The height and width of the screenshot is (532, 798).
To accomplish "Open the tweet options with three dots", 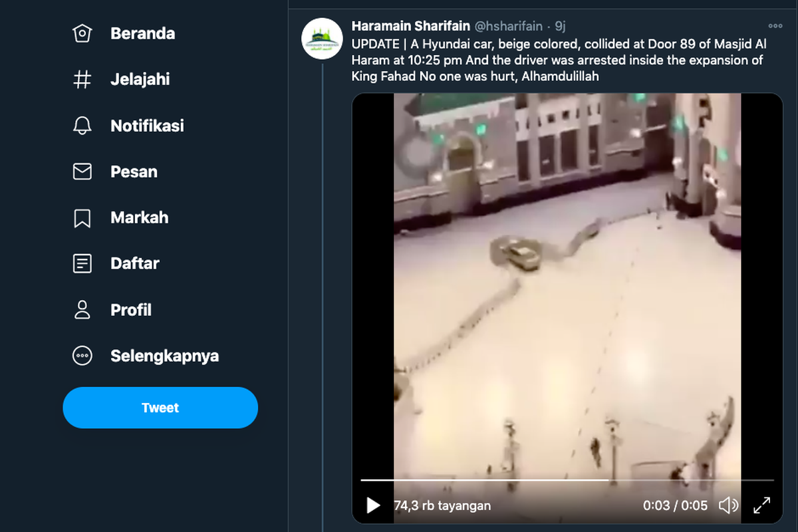I will click(775, 25).
